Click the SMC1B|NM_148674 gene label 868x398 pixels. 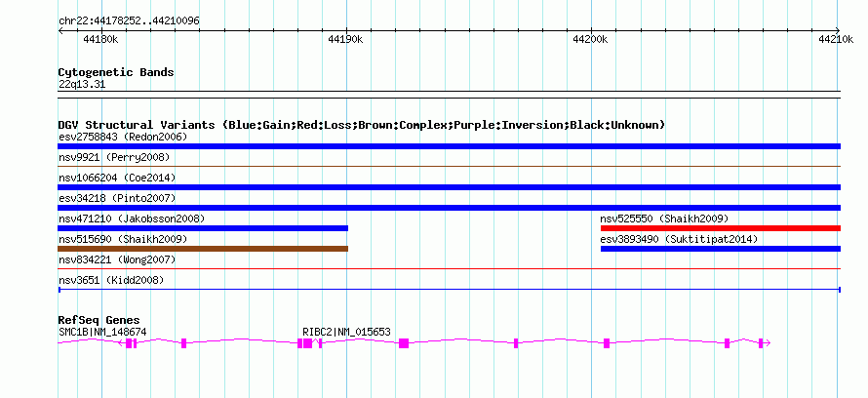pyautogui.click(x=102, y=332)
